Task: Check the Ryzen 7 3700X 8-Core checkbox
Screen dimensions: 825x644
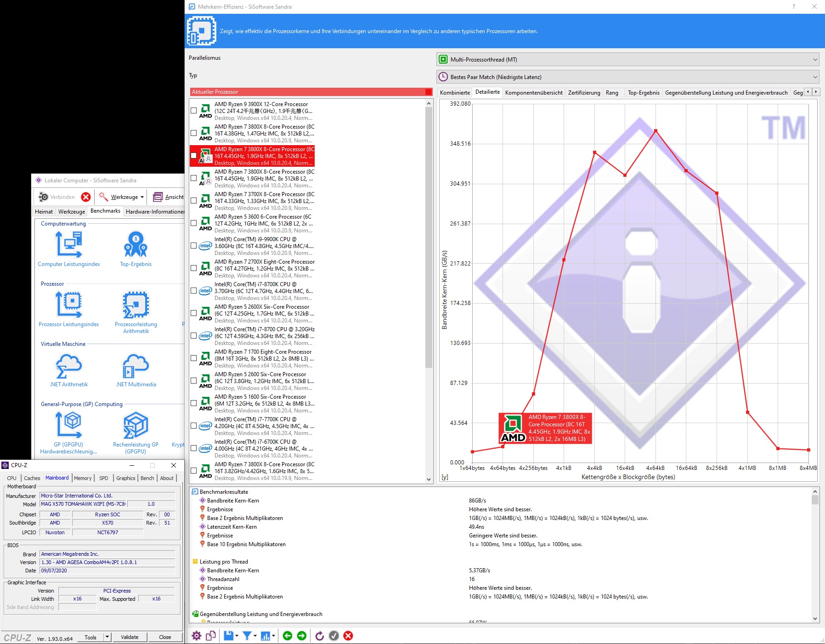Action: pyautogui.click(x=194, y=201)
